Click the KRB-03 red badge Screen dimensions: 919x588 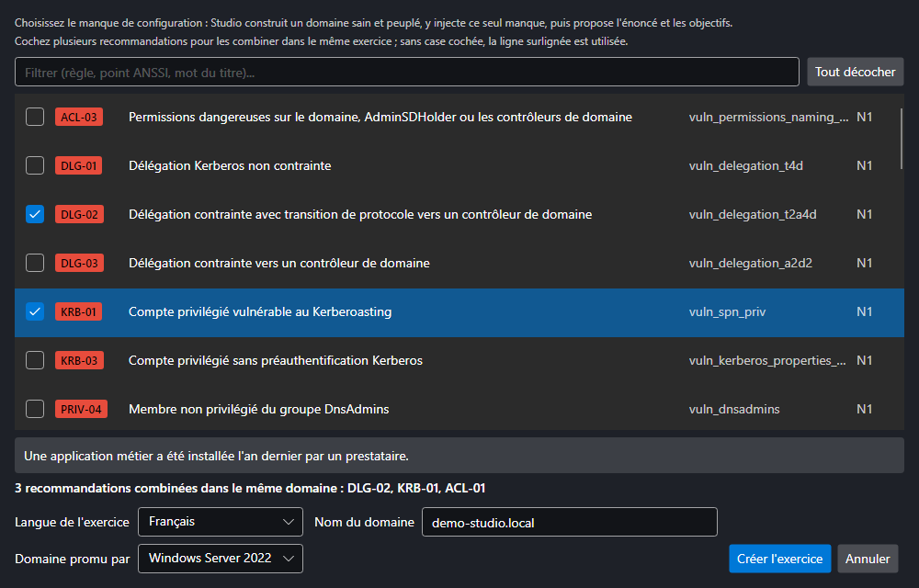click(80, 360)
